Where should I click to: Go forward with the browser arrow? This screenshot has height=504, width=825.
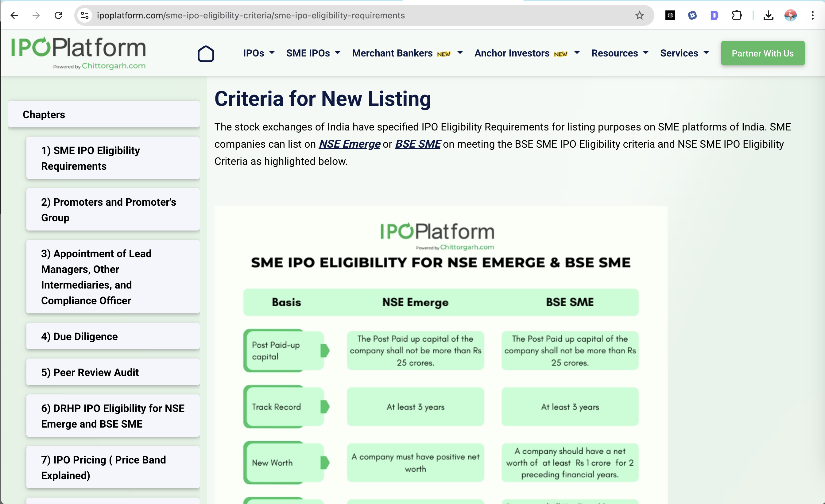[x=36, y=15]
